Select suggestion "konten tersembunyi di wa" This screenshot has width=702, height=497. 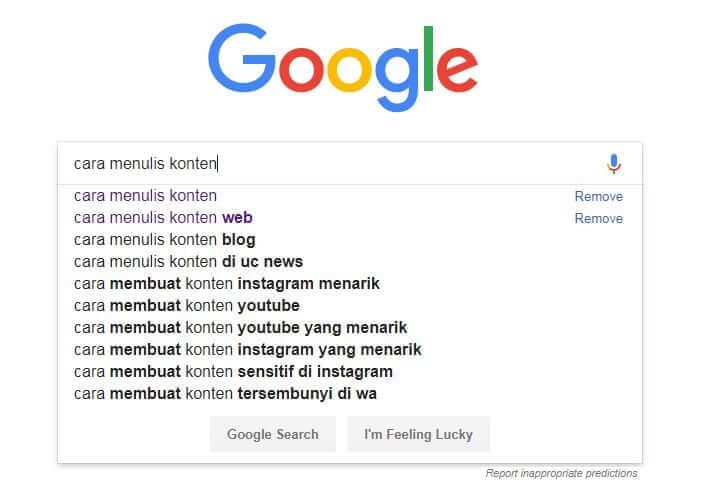point(225,394)
